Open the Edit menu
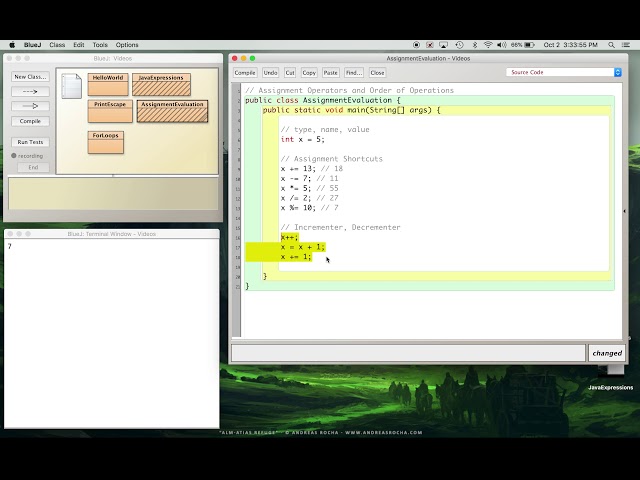 tap(79, 45)
